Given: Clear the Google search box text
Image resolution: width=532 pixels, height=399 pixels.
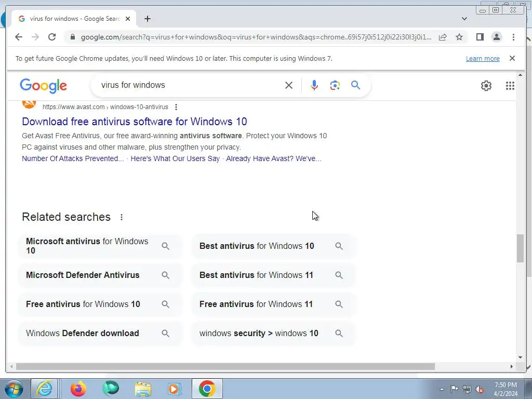Looking at the screenshot, I should [x=289, y=85].
